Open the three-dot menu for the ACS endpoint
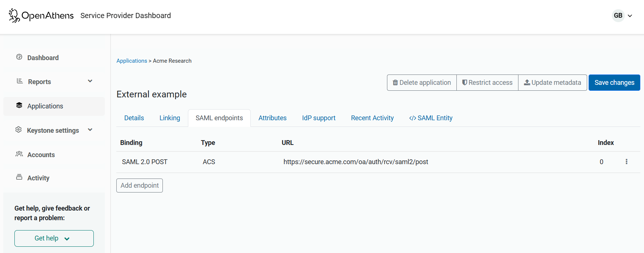The image size is (644, 253). tap(626, 162)
